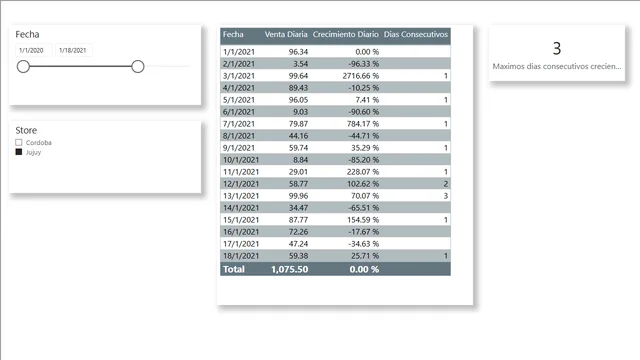Click the 154.59 % growth value
640x360 pixels.
click(x=363, y=220)
